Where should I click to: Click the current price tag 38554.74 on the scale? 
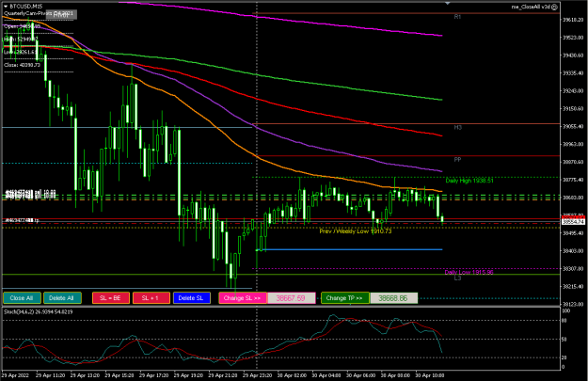click(x=573, y=222)
